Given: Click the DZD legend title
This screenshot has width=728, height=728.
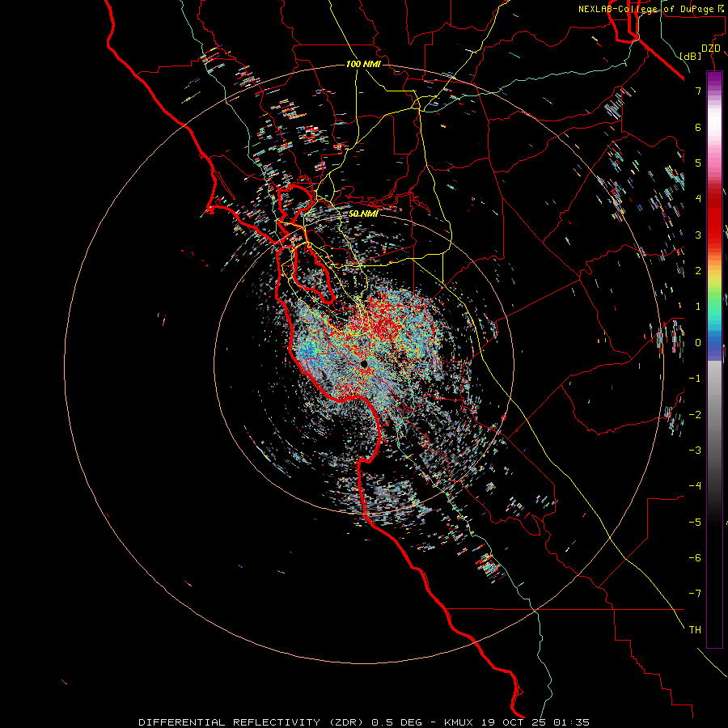Looking at the screenshot, I should tap(711, 49).
